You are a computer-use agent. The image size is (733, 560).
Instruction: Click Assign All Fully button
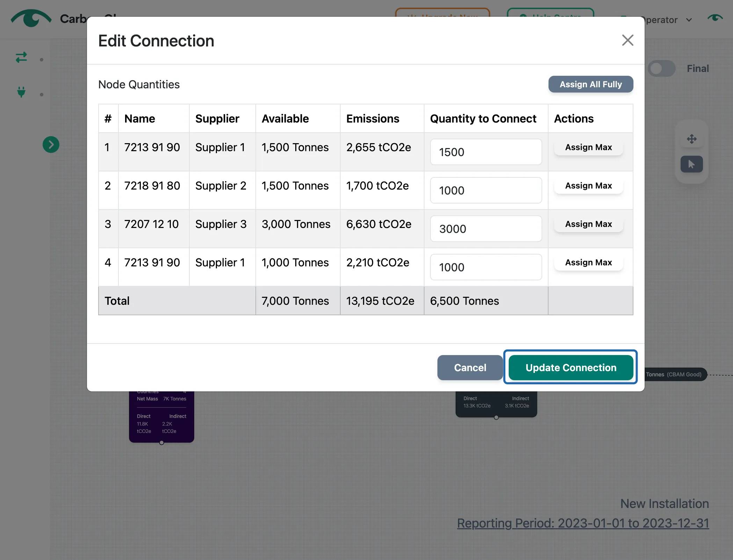point(590,84)
